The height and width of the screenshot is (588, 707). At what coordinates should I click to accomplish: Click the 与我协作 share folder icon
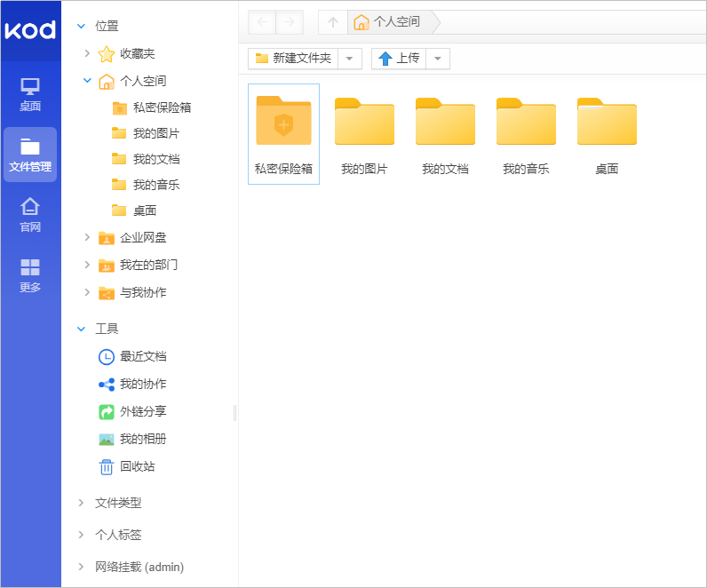pos(107,292)
